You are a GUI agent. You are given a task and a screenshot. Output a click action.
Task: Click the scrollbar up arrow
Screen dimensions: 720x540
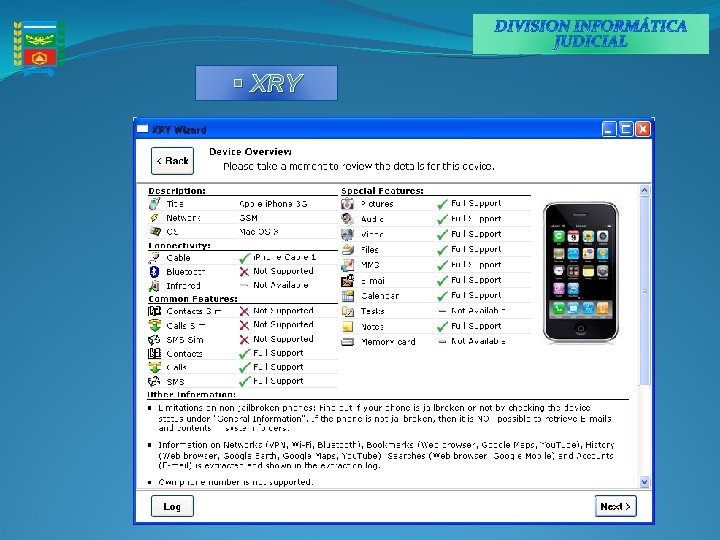click(x=644, y=190)
